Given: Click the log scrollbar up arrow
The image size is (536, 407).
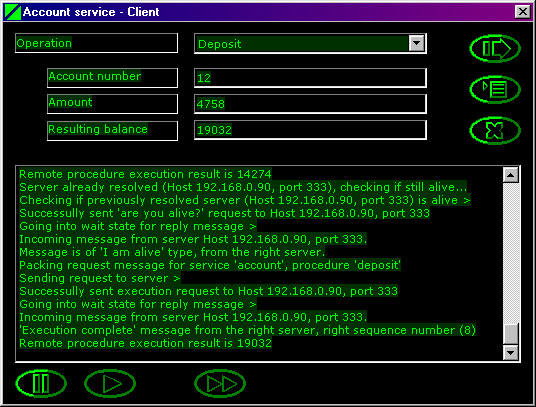Looking at the screenshot, I should pos(511,175).
